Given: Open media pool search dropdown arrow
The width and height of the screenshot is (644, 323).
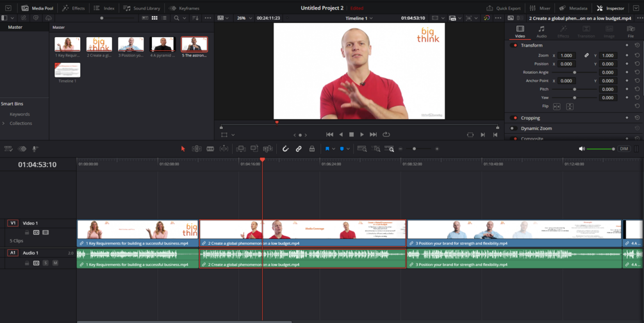Looking at the screenshot, I should [x=185, y=18].
